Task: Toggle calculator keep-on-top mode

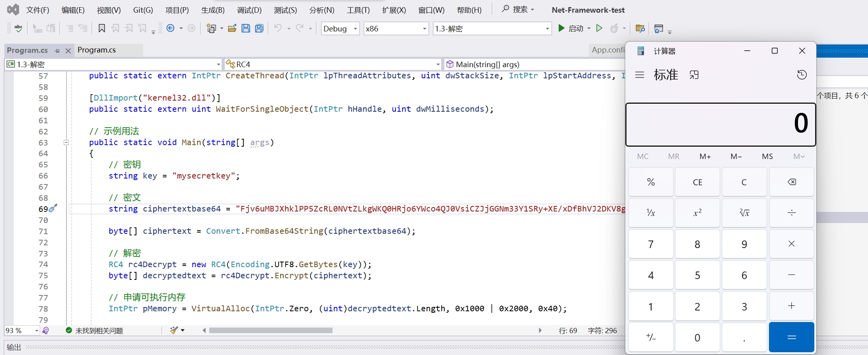Action: tap(694, 75)
